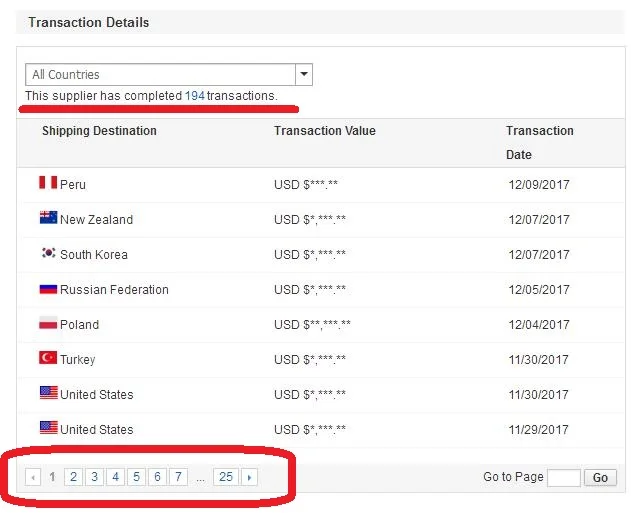Viewport: 631px width, 513px height.
Task: Select page 5 in pagination
Action: 136,478
